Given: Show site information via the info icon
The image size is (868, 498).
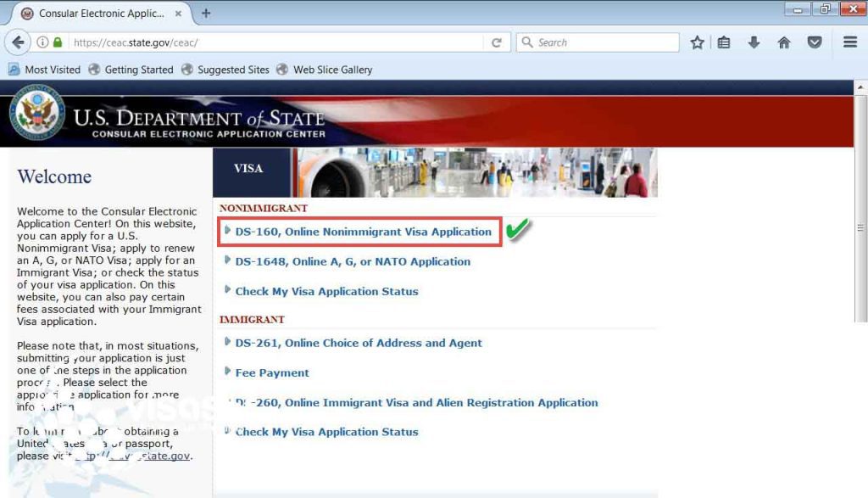Looking at the screenshot, I should tap(42, 42).
